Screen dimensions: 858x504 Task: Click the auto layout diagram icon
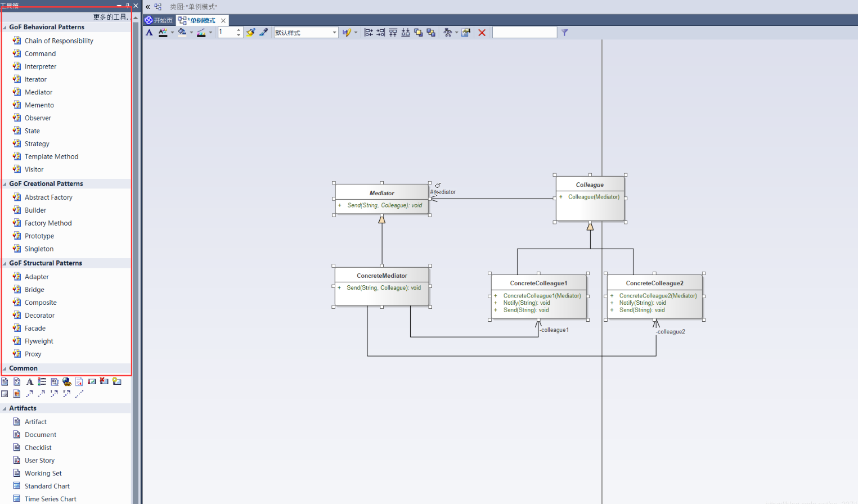[x=448, y=33]
